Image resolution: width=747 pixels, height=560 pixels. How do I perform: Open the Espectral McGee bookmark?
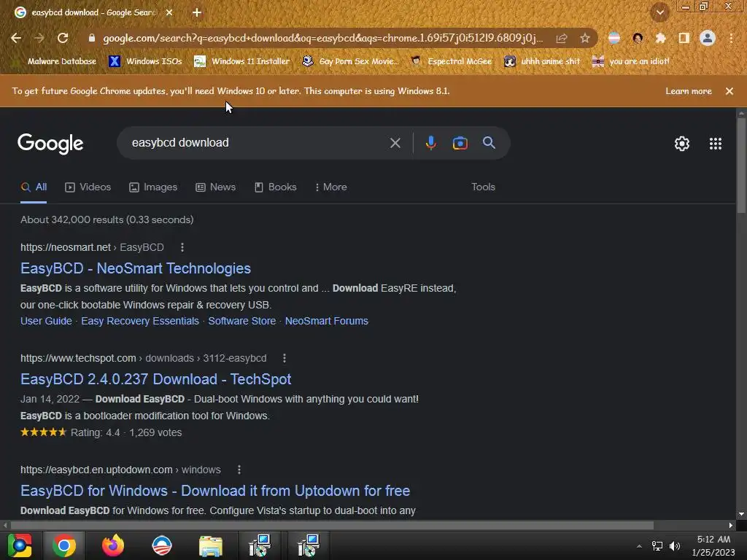coord(451,61)
